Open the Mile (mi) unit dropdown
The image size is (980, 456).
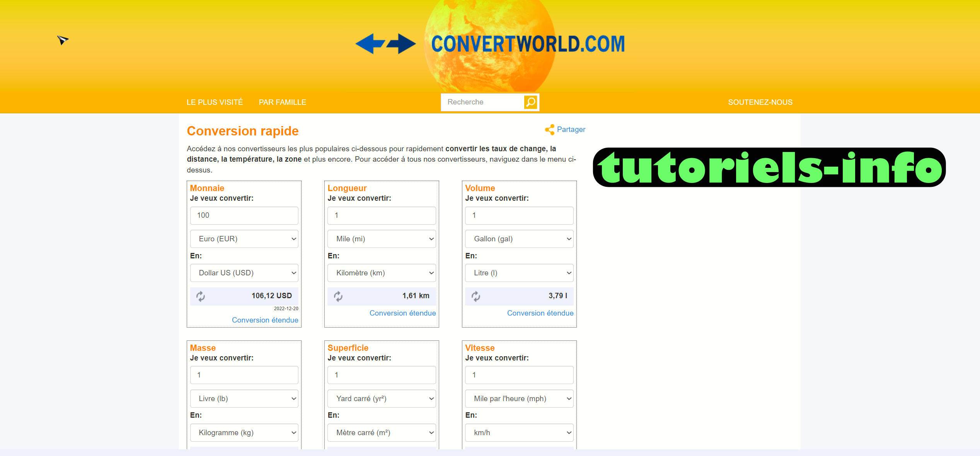(x=382, y=239)
